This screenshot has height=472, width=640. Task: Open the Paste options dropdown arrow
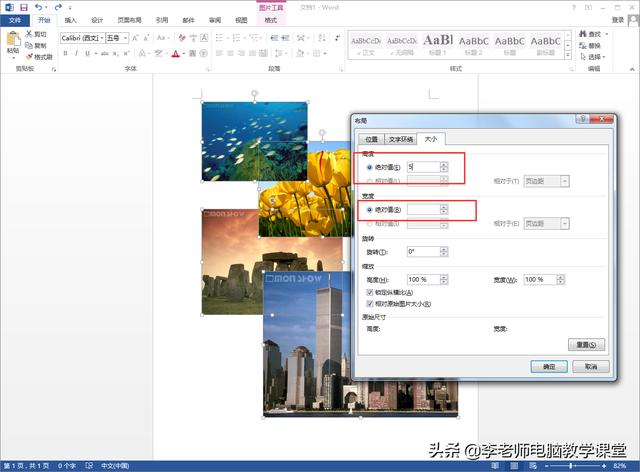13,58
